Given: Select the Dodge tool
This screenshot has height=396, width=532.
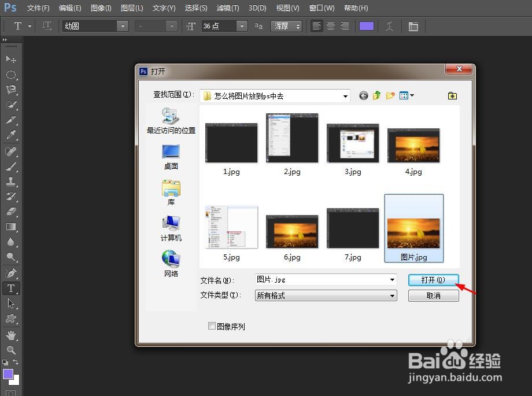Looking at the screenshot, I should click(x=11, y=257).
